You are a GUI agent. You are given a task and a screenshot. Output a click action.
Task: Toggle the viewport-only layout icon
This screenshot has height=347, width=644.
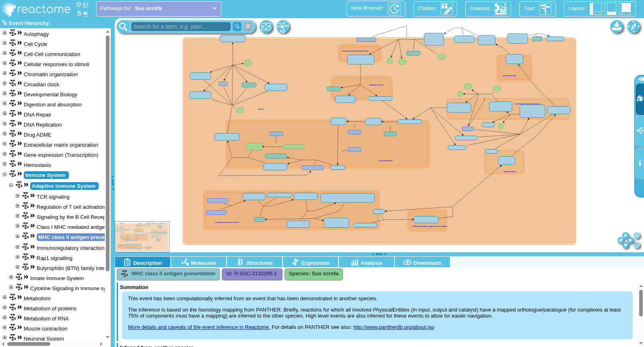625,8
